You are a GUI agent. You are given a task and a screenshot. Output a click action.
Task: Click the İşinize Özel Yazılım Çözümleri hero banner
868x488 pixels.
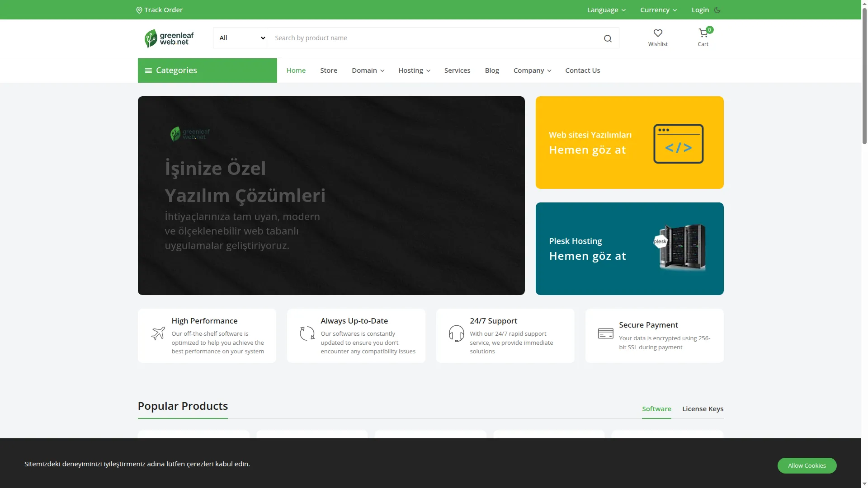pos(331,196)
